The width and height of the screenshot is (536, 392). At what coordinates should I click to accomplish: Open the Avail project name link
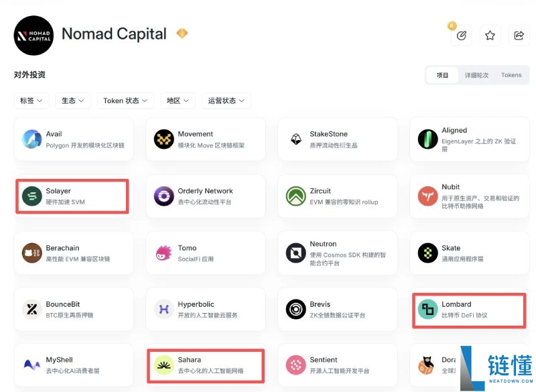point(54,134)
